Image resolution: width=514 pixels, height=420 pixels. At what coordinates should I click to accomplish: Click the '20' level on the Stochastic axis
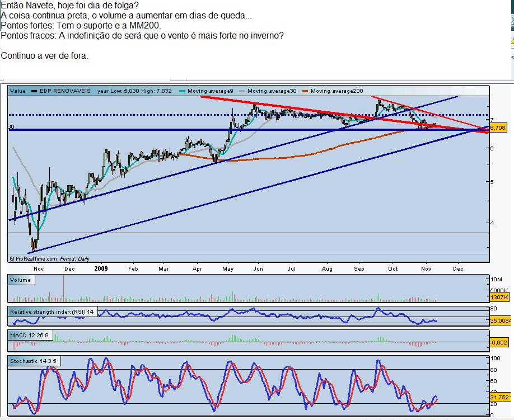(x=494, y=404)
